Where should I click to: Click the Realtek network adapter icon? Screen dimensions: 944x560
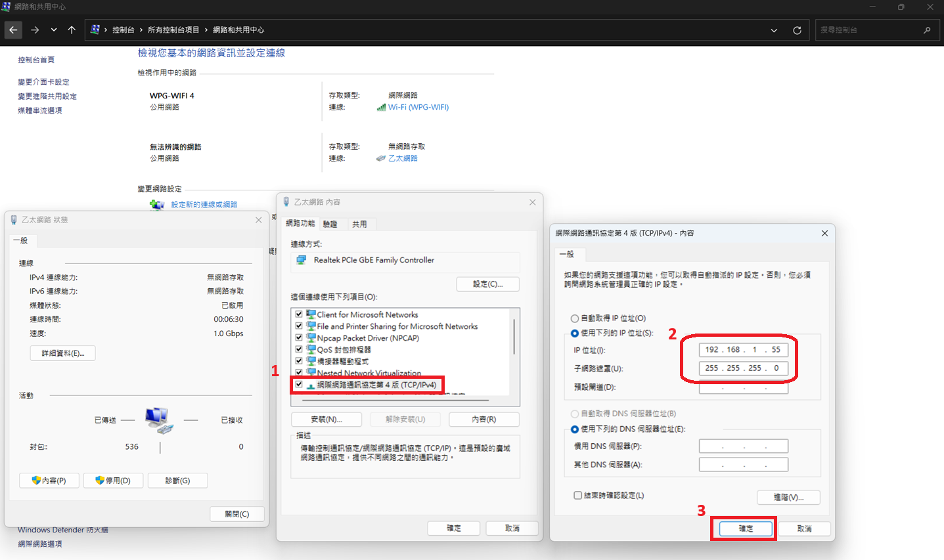coord(302,260)
